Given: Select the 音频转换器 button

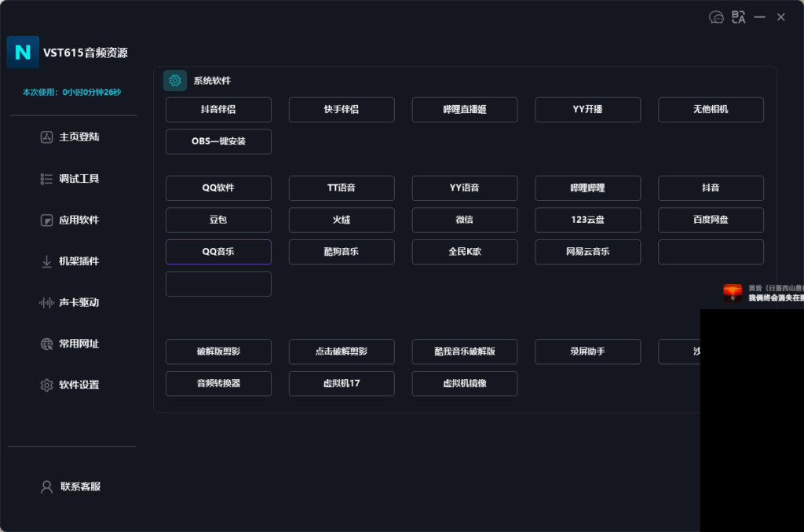Looking at the screenshot, I should tap(218, 384).
